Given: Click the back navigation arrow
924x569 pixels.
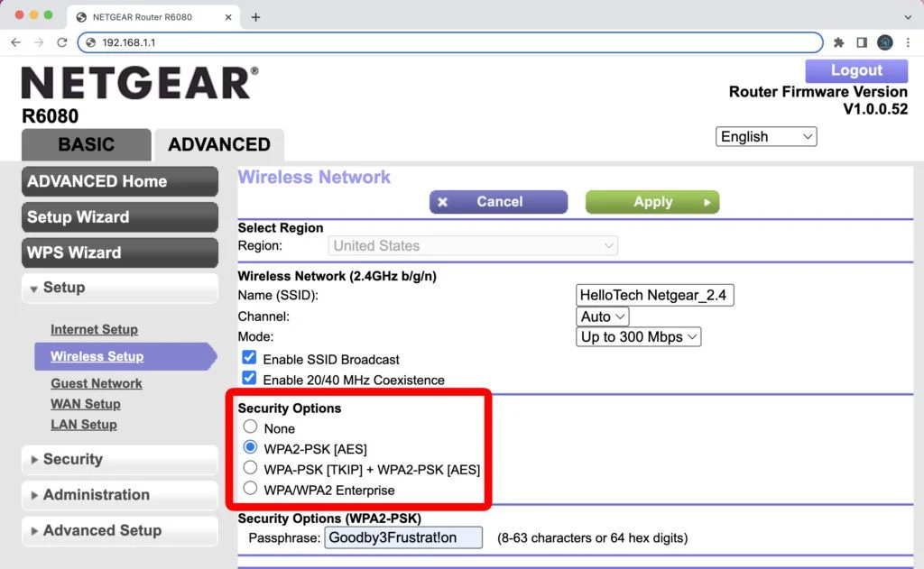Looking at the screenshot, I should pos(15,41).
